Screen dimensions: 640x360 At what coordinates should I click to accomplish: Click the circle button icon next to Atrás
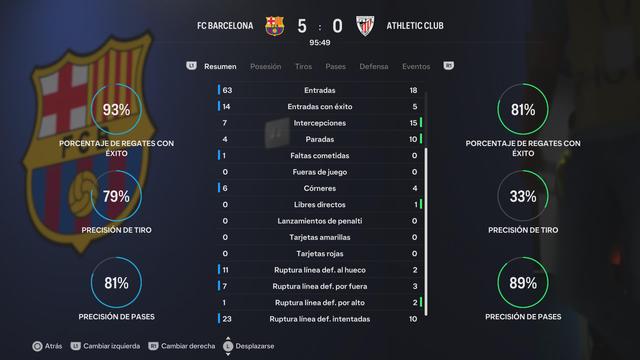click(37, 346)
